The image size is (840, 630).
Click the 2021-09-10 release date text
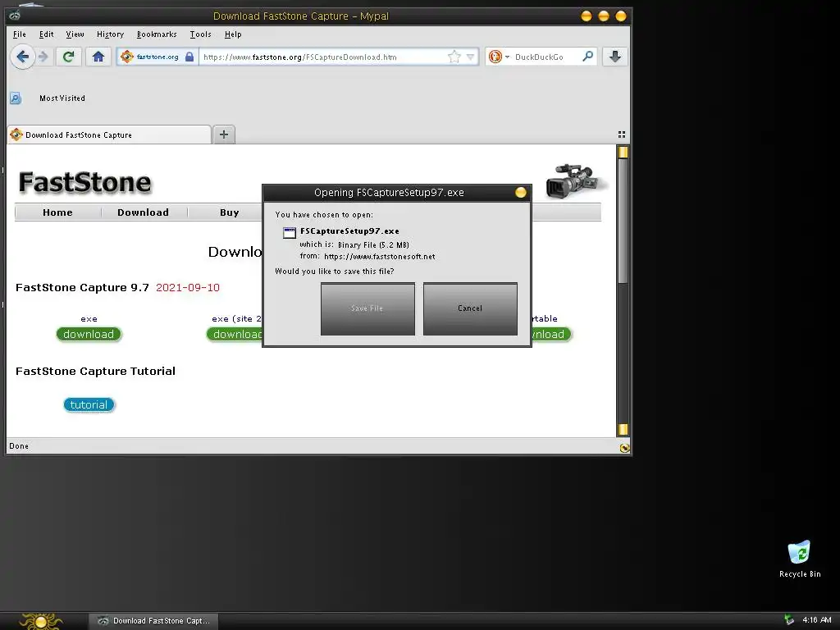pyautogui.click(x=188, y=288)
